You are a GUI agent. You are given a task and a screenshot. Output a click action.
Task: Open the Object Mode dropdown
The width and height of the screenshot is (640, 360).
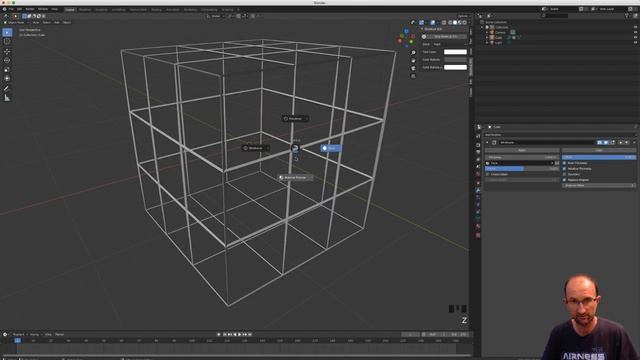[16, 22]
